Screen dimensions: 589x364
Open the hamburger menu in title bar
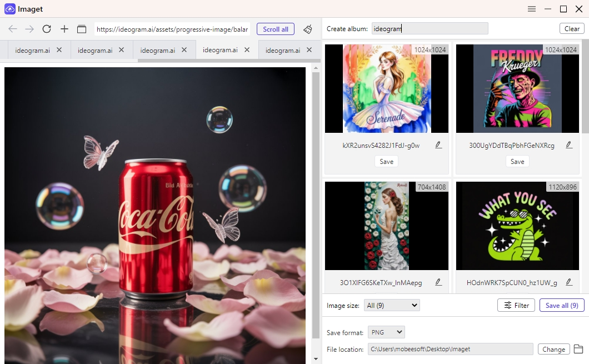(532, 9)
